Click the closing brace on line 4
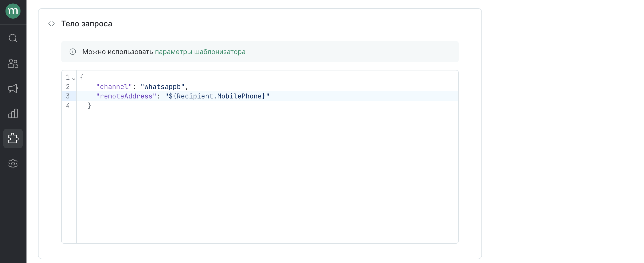Viewport: 644px width, 263px height. (90, 106)
